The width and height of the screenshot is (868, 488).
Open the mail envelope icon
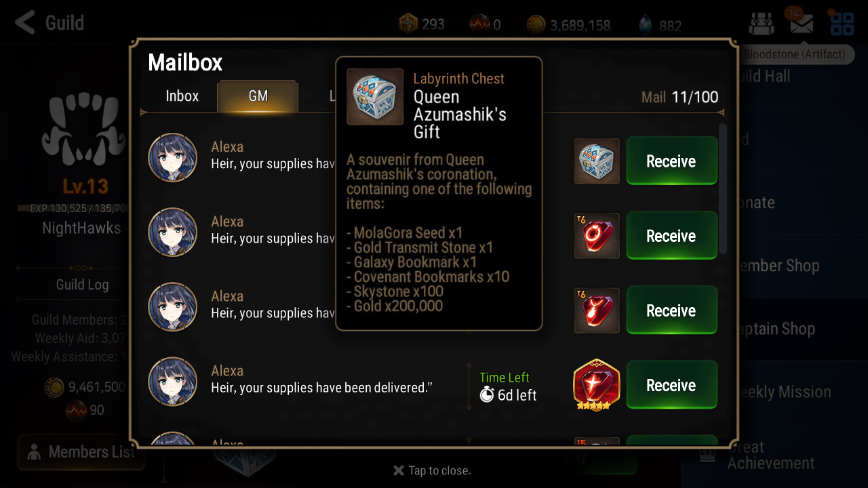[801, 24]
